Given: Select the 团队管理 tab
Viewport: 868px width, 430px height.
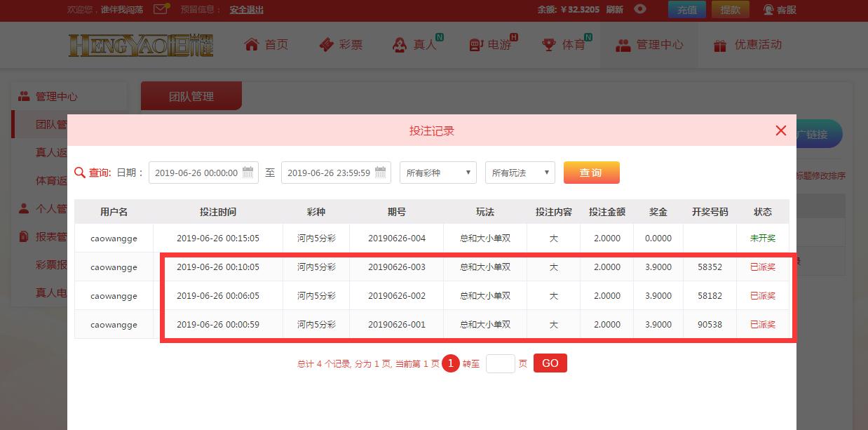Looking at the screenshot, I should pyautogui.click(x=191, y=96).
